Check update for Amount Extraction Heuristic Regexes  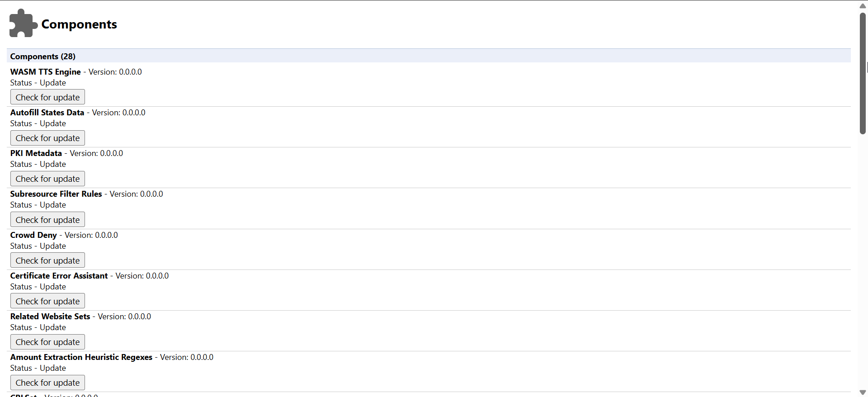click(x=47, y=383)
